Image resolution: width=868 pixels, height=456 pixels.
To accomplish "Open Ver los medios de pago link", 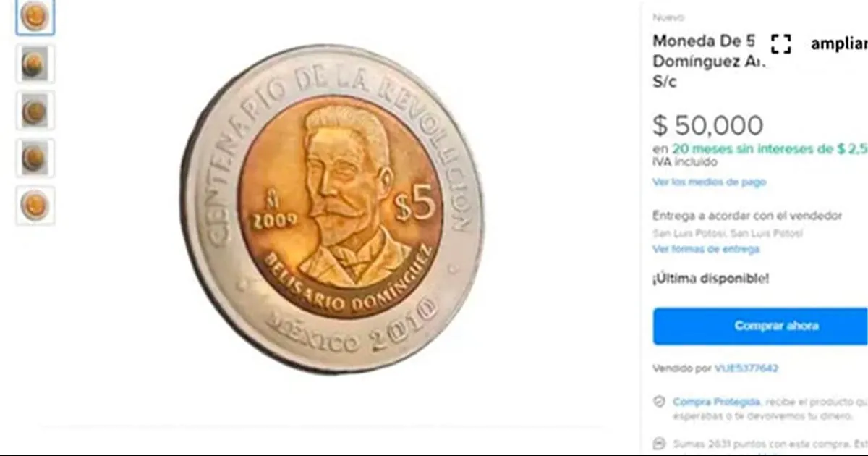I will pyautogui.click(x=709, y=182).
